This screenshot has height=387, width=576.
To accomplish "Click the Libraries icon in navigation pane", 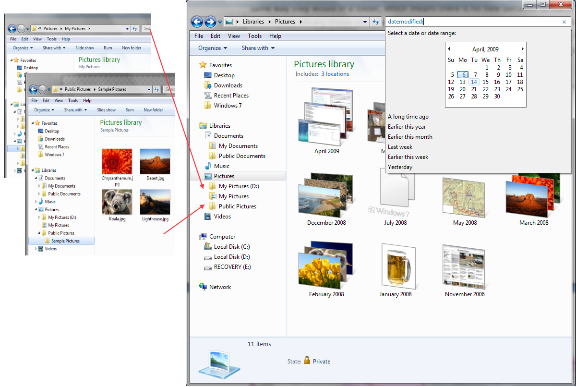I will [203, 126].
